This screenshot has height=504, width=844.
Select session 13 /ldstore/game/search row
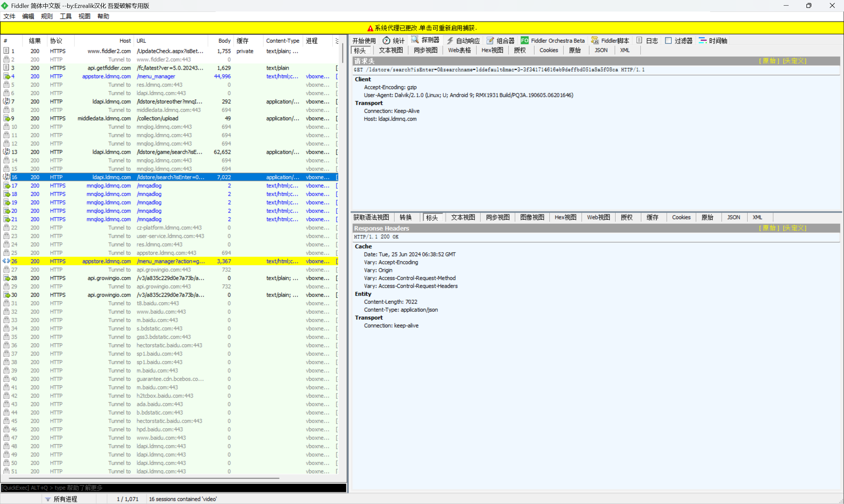tap(170, 152)
